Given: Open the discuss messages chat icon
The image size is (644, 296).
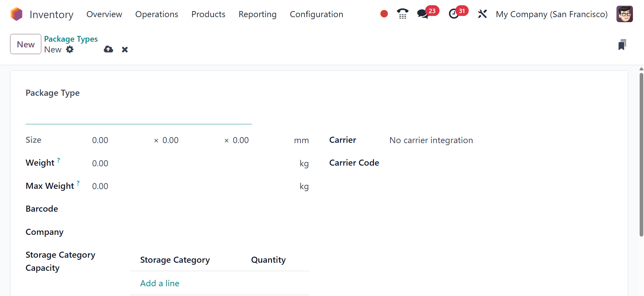Looking at the screenshot, I should 423,14.
